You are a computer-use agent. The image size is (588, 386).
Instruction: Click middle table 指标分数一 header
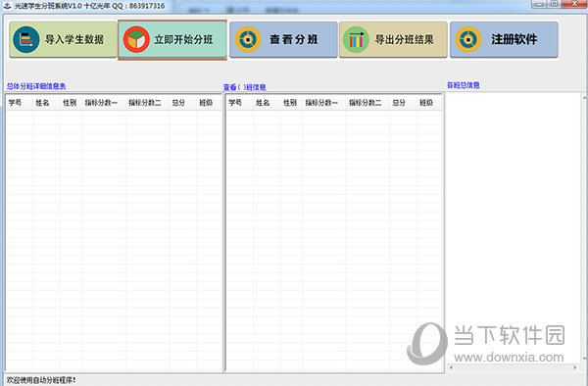(x=324, y=103)
